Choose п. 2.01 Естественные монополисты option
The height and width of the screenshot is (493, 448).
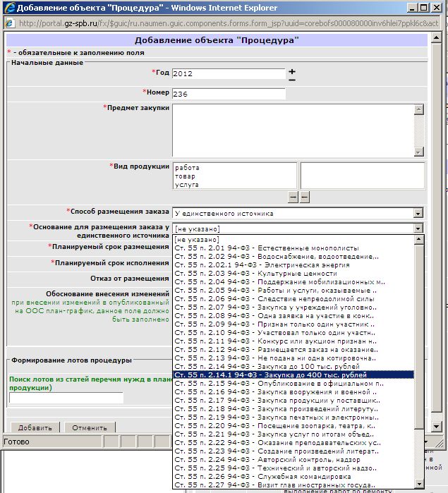293,248
